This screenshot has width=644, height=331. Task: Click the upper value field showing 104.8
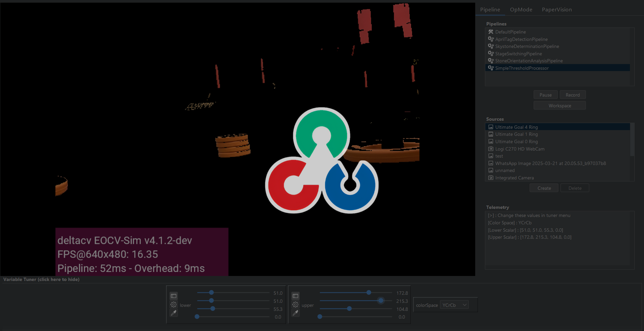coord(402,309)
